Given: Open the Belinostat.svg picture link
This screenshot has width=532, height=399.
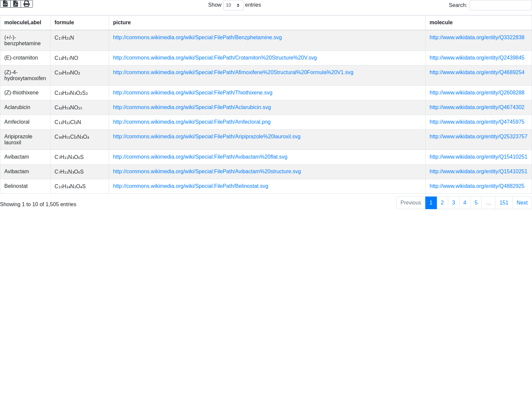Looking at the screenshot, I should coord(191,186).
